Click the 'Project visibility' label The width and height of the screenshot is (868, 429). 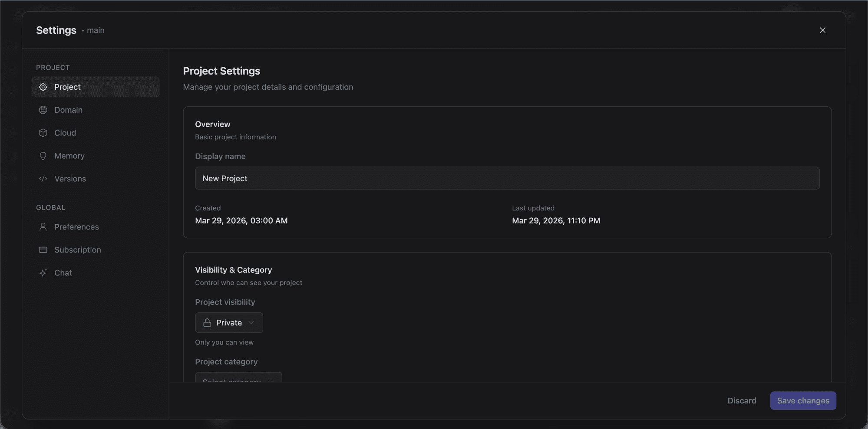tap(225, 302)
